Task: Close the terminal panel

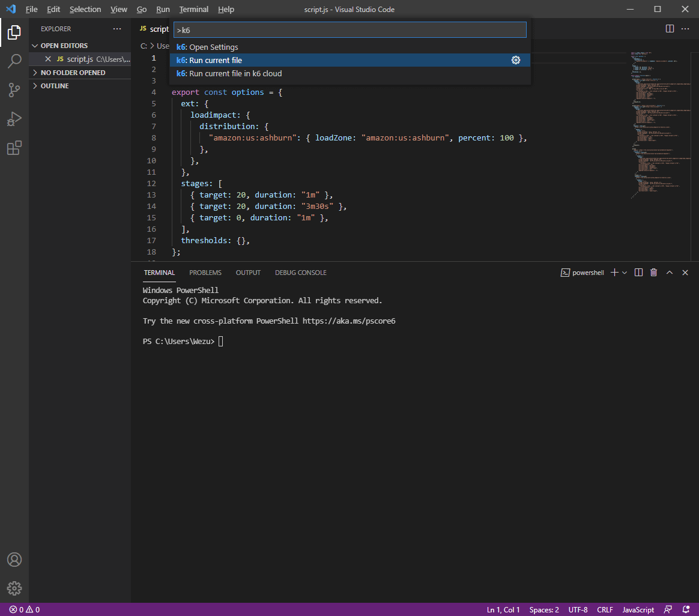Action: coord(685,273)
